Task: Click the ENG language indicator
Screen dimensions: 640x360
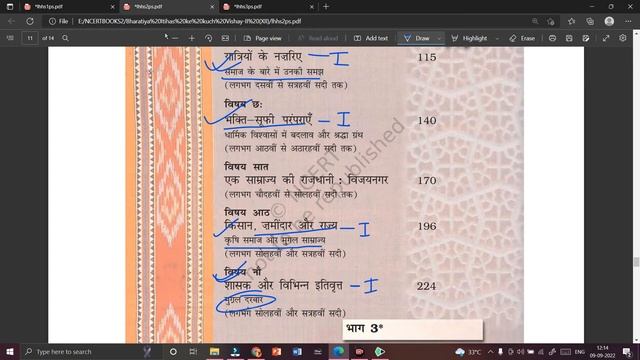Action: coord(580,351)
